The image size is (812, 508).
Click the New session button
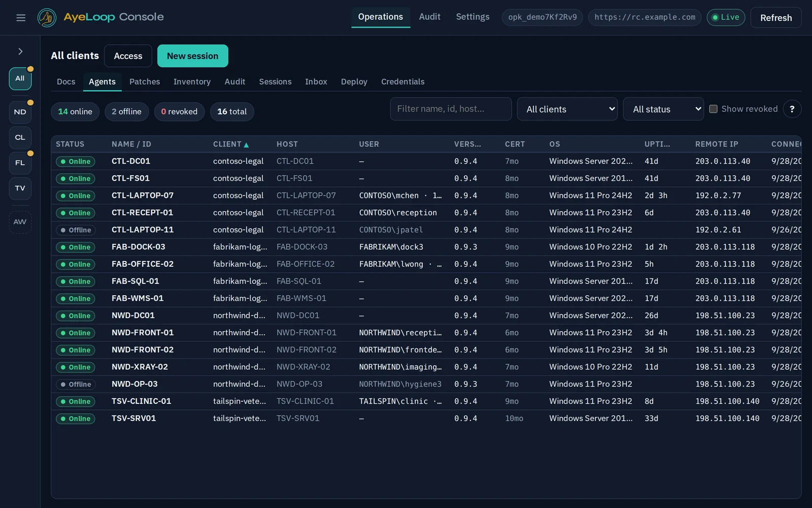[192, 56]
